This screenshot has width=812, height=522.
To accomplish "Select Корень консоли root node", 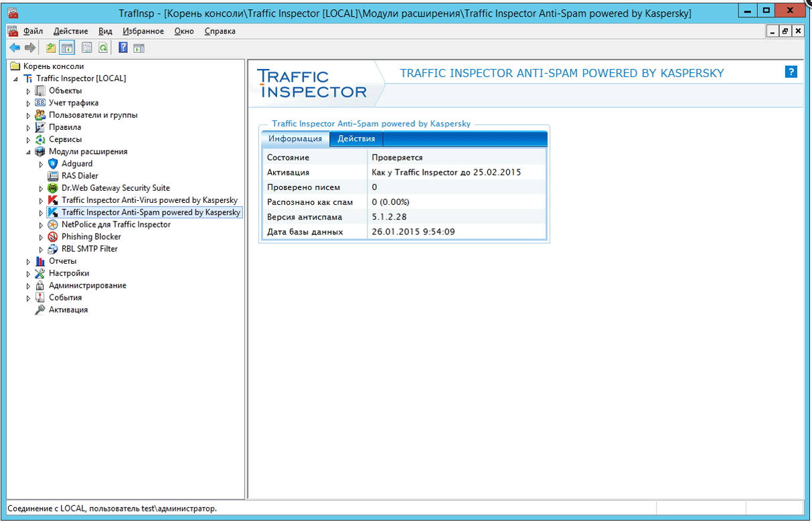I will [54, 66].
